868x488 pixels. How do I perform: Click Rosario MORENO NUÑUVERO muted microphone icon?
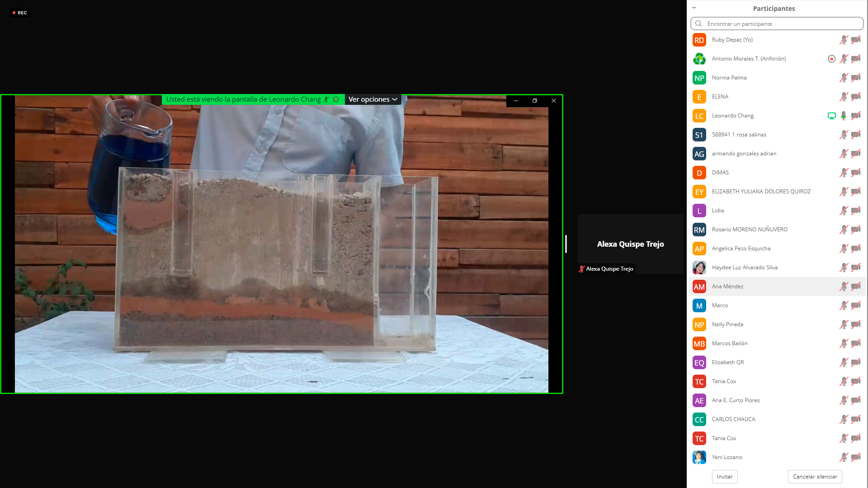click(844, 230)
